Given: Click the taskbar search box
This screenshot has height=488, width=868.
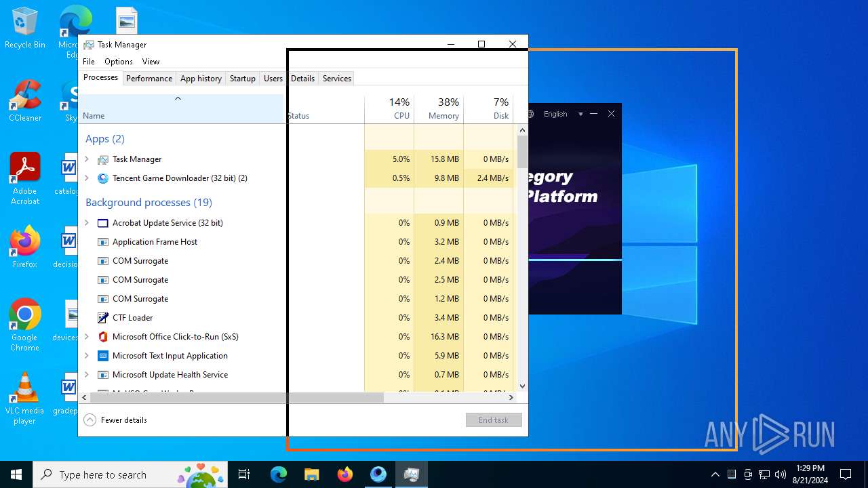Looking at the screenshot, I should [x=130, y=474].
